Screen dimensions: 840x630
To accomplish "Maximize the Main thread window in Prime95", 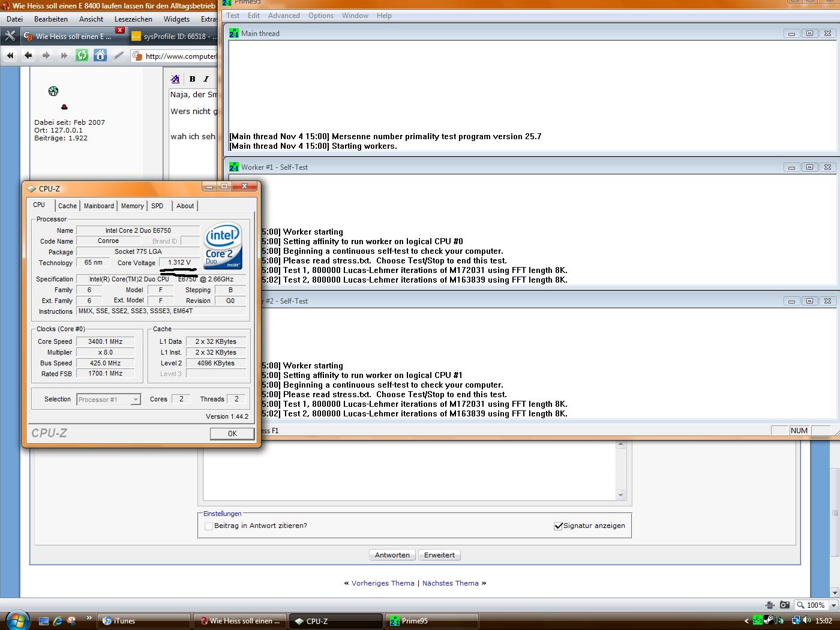I will click(x=809, y=34).
